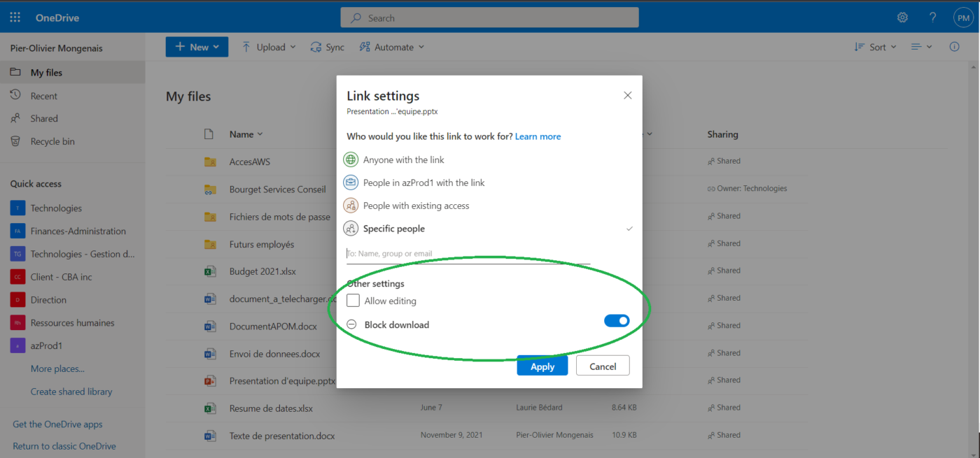This screenshot has width=980, height=458.
Task: Click Get the OneDrive apps
Action: tap(57, 424)
